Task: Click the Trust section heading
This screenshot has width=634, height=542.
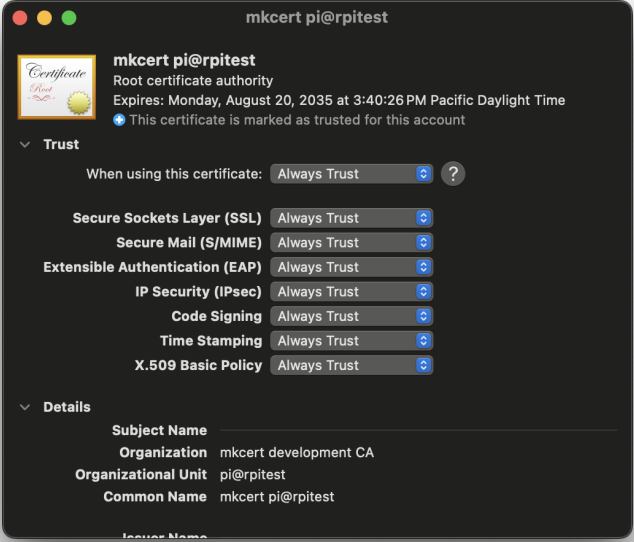Action: [x=61, y=144]
